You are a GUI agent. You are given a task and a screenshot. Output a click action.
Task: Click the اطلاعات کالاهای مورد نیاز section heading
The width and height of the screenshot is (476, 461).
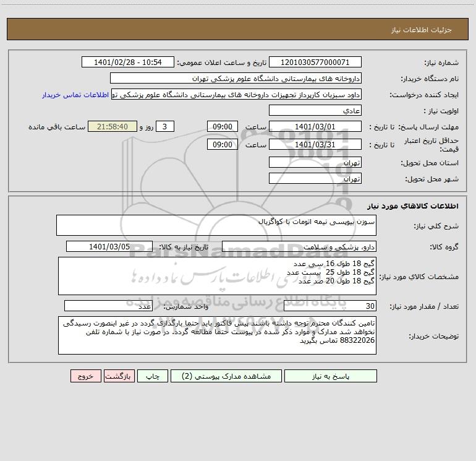[x=413, y=206]
